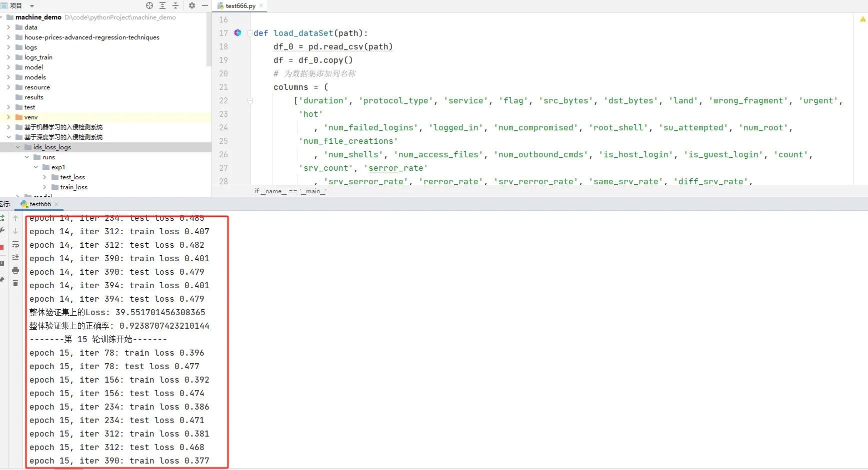Viewport: 868px width, 470px height.
Task: Select the ids_loss_logs folder
Action: point(52,147)
